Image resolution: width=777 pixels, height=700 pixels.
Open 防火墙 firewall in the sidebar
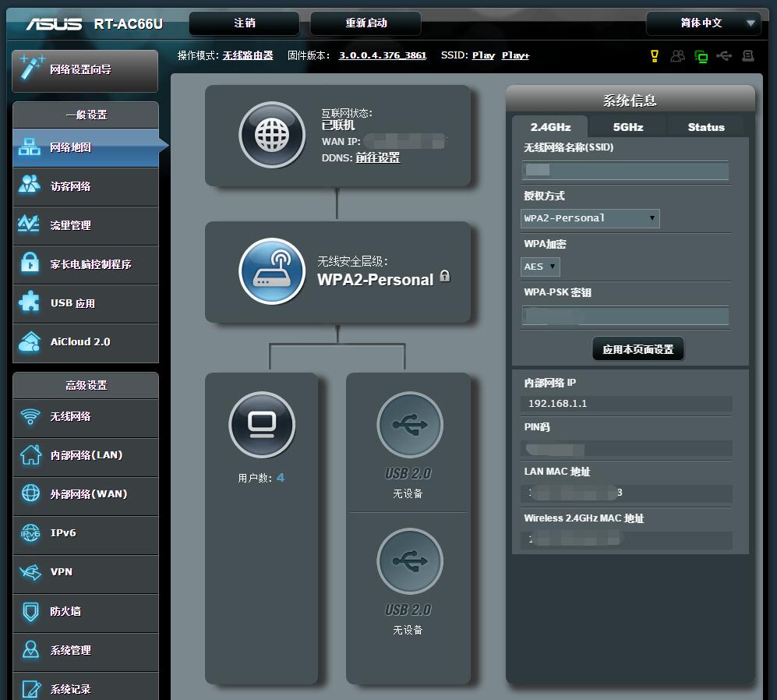point(85,611)
